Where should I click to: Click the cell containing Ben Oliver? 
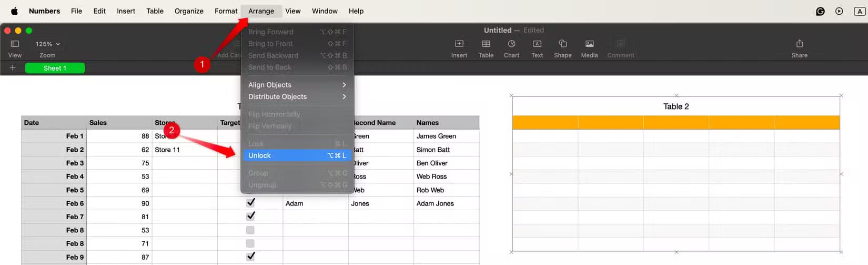(x=447, y=163)
